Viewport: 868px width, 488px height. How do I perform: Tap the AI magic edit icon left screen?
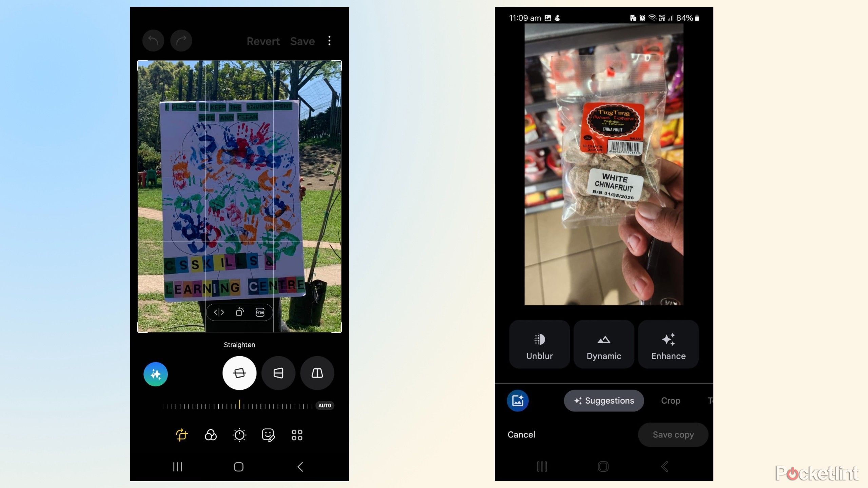pyautogui.click(x=156, y=373)
